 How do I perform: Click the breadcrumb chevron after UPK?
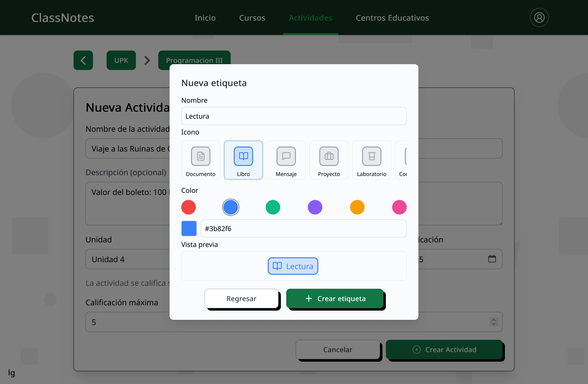[x=147, y=60]
